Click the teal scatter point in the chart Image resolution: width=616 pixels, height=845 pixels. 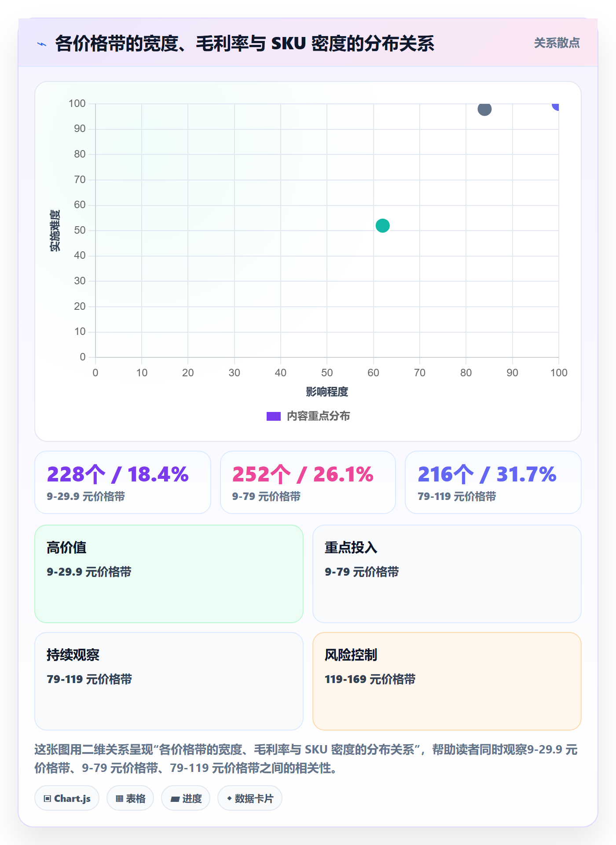(x=382, y=226)
